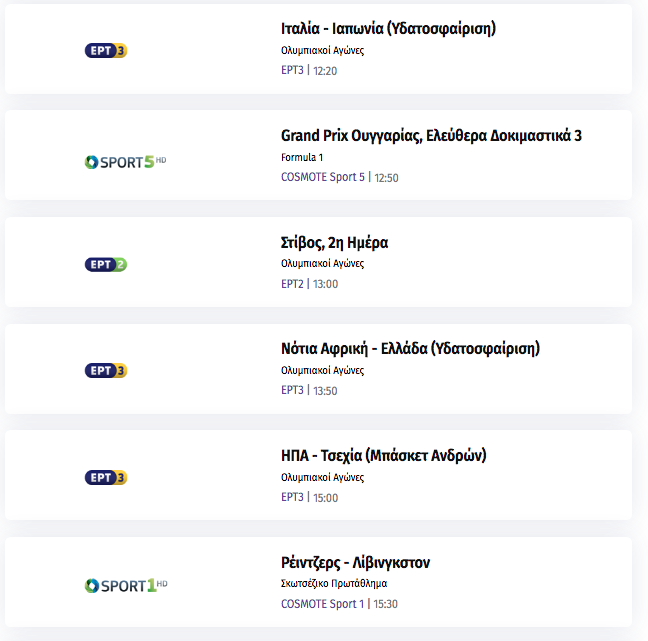Image resolution: width=648 pixels, height=641 pixels.
Task: Click the ΕΡΤ2 channel link at 13:00
Action: [292, 284]
